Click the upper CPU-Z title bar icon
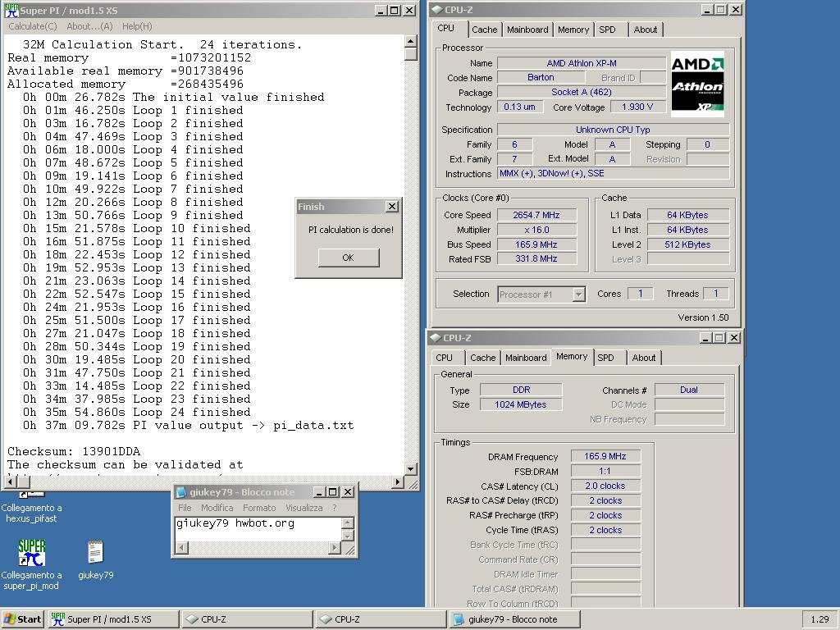 point(437,10)
